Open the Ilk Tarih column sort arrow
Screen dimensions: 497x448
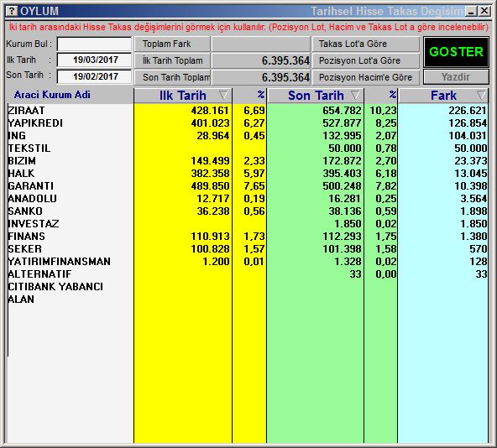click(x=223, y=95)
